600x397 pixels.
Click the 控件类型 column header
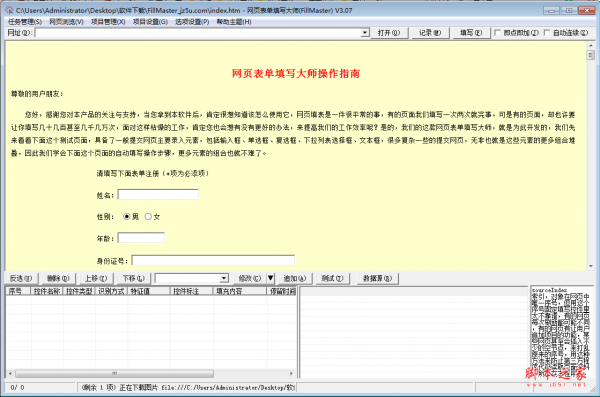[79, 291]
